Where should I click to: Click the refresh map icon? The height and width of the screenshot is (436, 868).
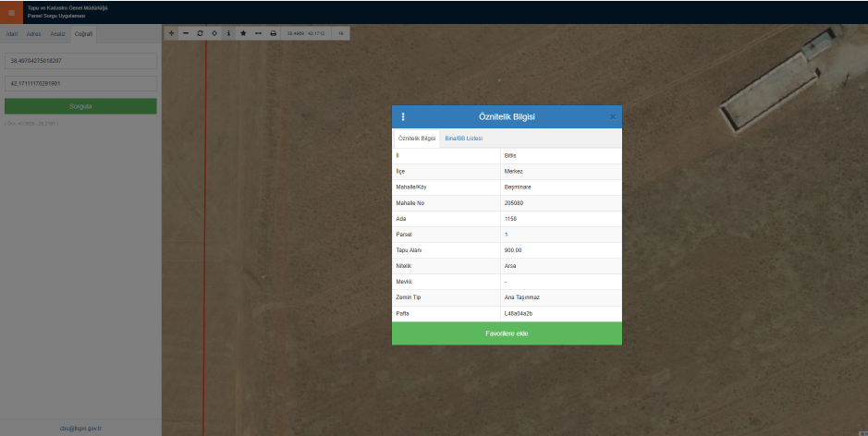tap(200, 33)
